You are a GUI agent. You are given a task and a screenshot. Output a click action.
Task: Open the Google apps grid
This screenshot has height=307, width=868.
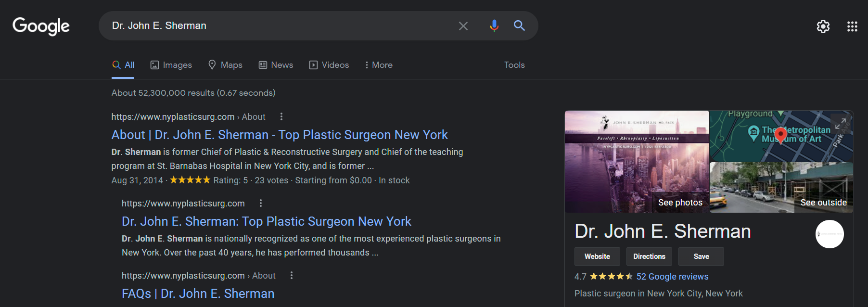point(852,26)
